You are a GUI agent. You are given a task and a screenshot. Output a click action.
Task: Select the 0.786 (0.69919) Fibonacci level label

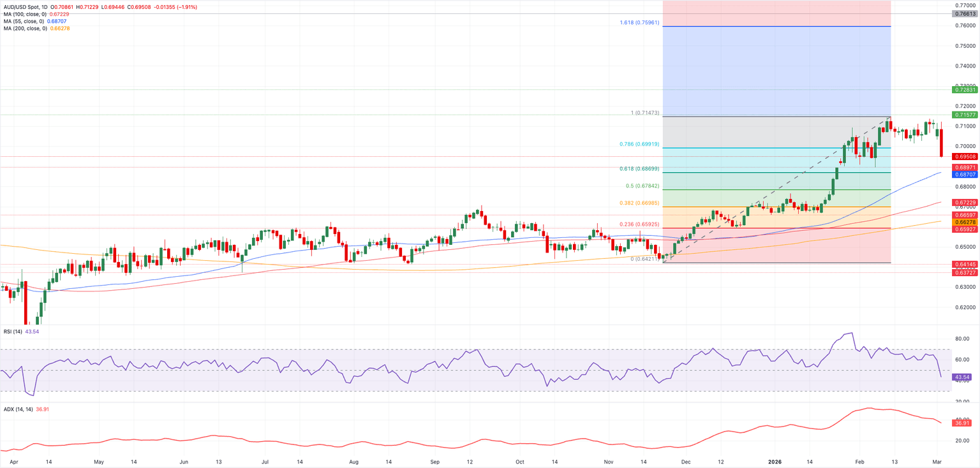[638, 143]
